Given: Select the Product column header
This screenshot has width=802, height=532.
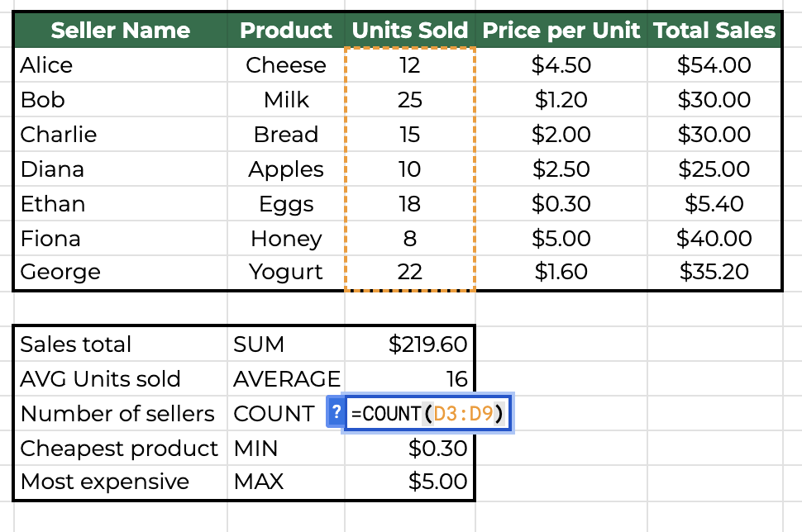Looking at the screenshot, I should tap(286, 31).
